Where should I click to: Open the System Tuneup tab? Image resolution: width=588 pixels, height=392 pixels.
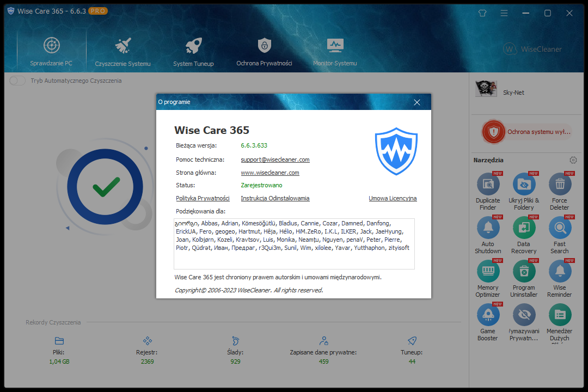tap(193, 51)
